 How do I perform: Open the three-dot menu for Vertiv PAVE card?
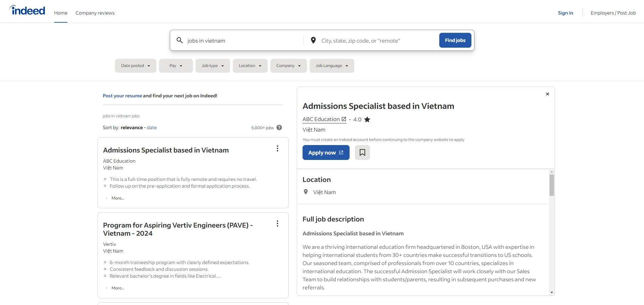[x=277, y=224]
